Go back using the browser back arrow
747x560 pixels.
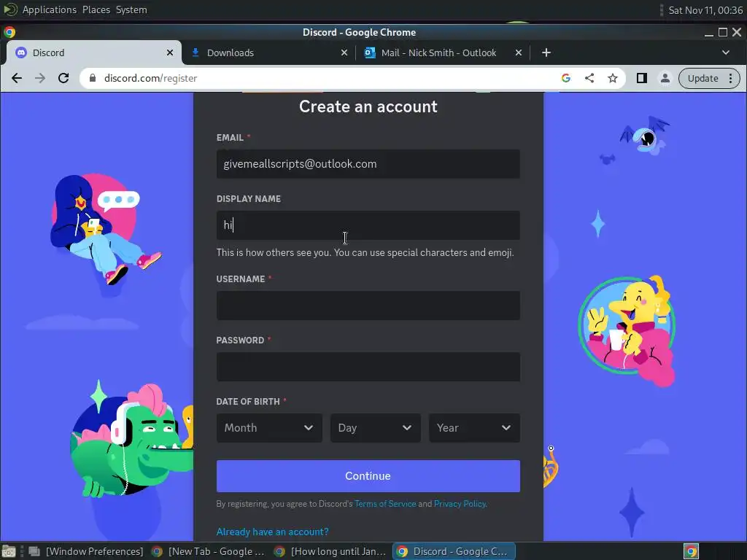click(17, 78)
